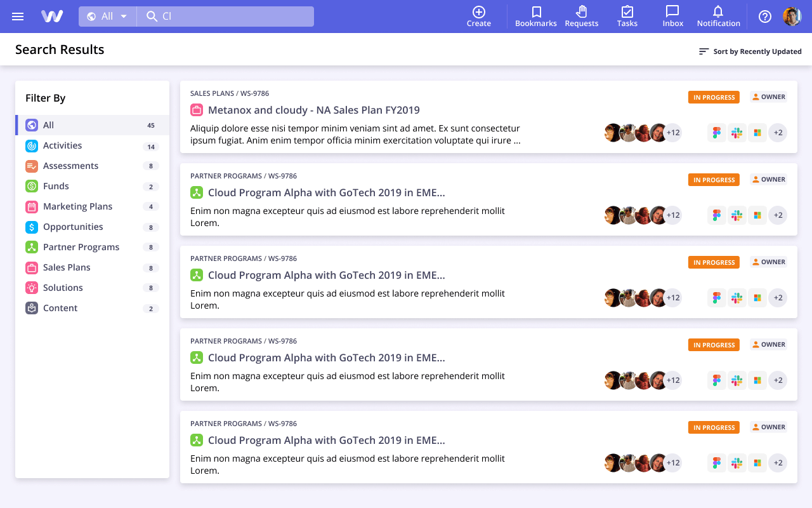812x508 pixels.
Task: Open the hamburger navigation menu
Action: tap(18, 16)
